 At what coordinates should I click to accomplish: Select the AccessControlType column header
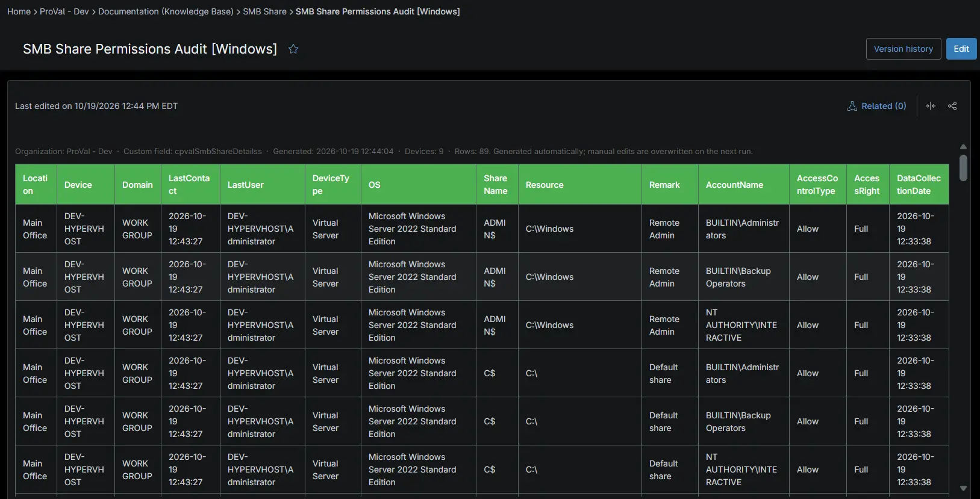[x=818, y=185]
